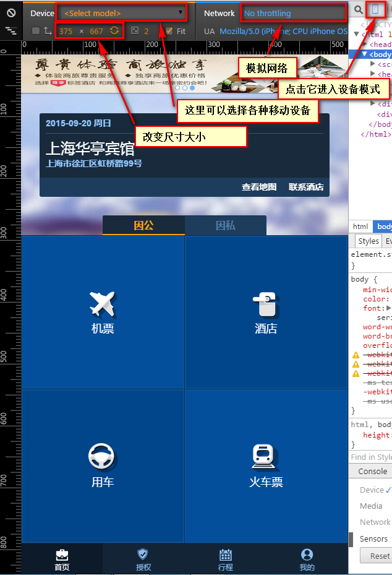Screen dimensions: 392x575
Task: Select the middle banner carousel dot
Action: [185, 88]
